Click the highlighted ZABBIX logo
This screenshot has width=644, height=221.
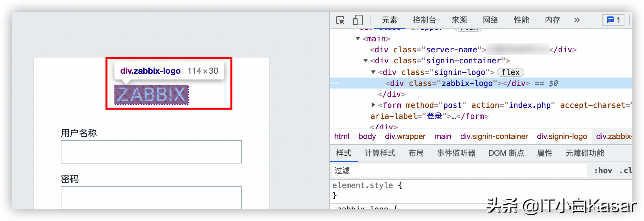click(x=152, y=95)
